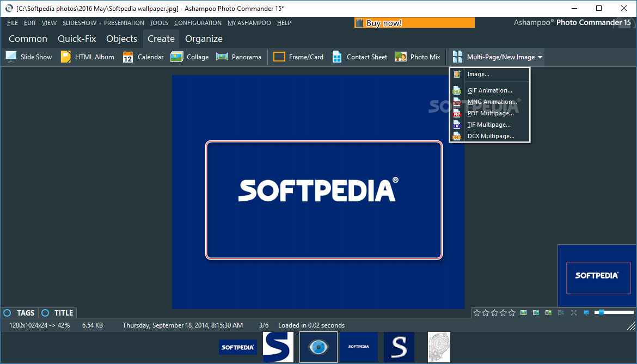This screenshot has height=364, width=637.
Task: Click the green-pane browser view icon
Action: click(x=548, y=312)
